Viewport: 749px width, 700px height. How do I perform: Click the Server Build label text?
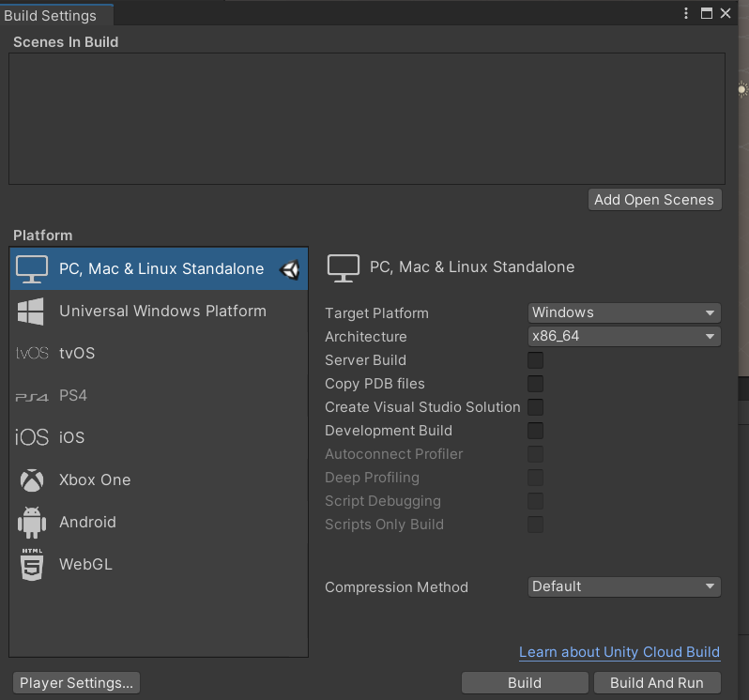tap(365, 360)
